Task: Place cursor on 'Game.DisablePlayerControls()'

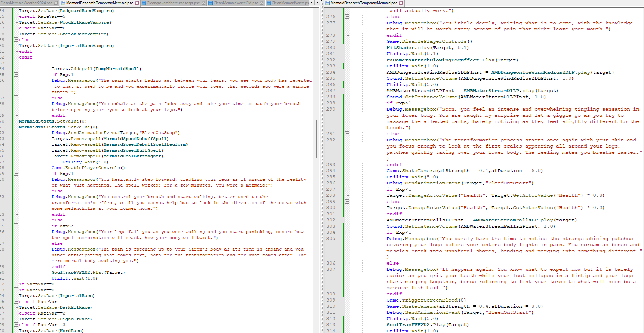Action: (x=429, y=41)
